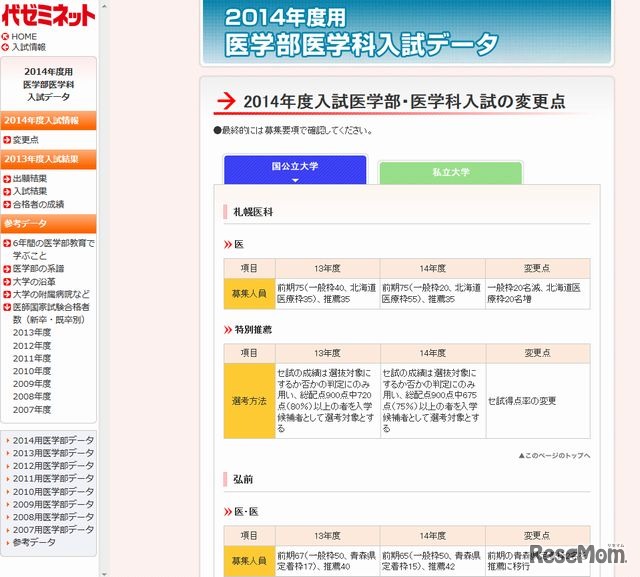640x577 pixels.
Task: Click the arrow icon beside 大学の沿革
Action: point(7,281)
